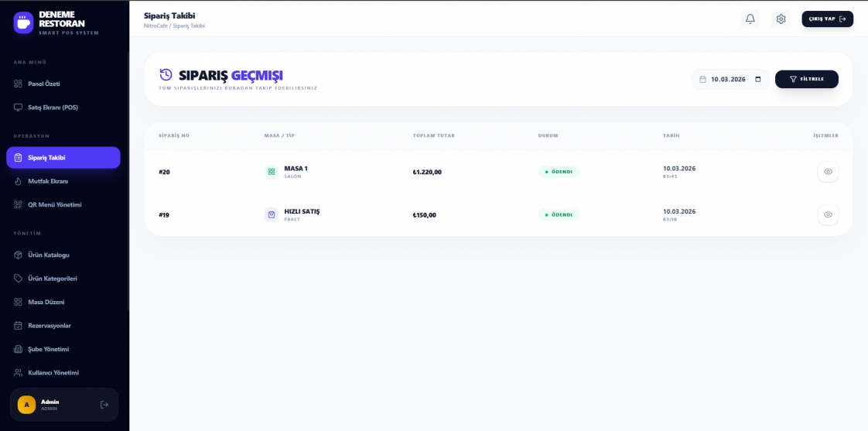The image size is (868, 431).
Task: Open Satış Ekranı (POS) from the sidebar
Action: pyautogui.click(x=53, y=108)
